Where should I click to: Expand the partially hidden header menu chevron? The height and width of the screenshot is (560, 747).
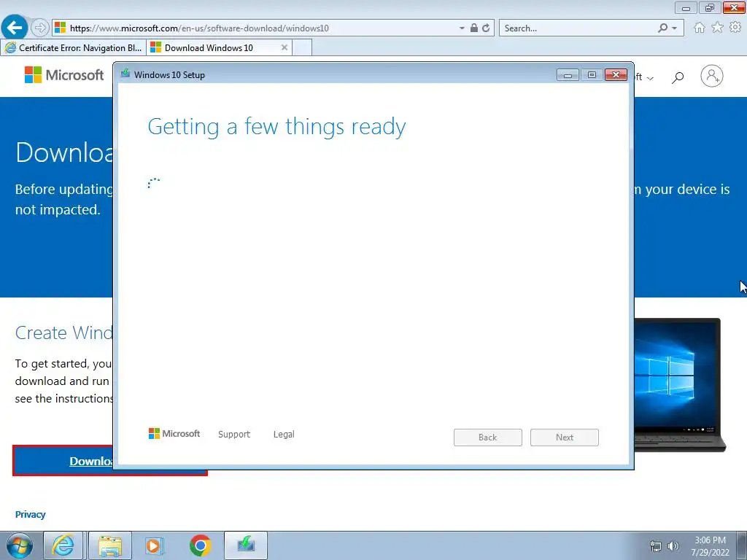650,77
